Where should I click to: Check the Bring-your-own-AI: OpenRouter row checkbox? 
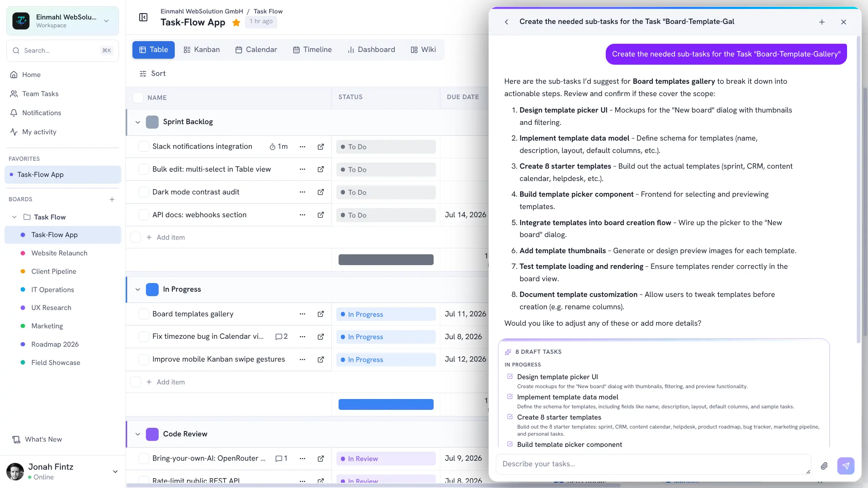pos(144,458)
